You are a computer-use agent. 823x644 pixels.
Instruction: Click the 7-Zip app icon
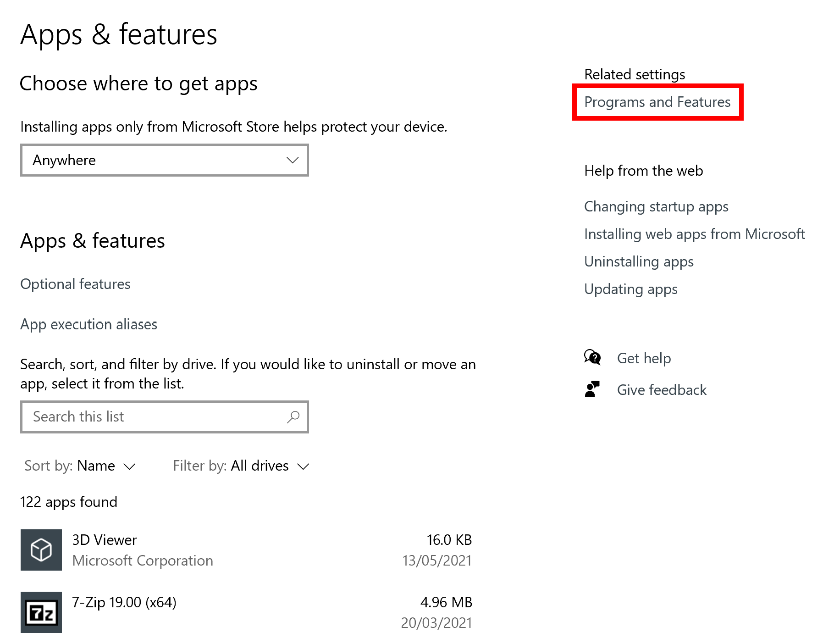(41, 612)
